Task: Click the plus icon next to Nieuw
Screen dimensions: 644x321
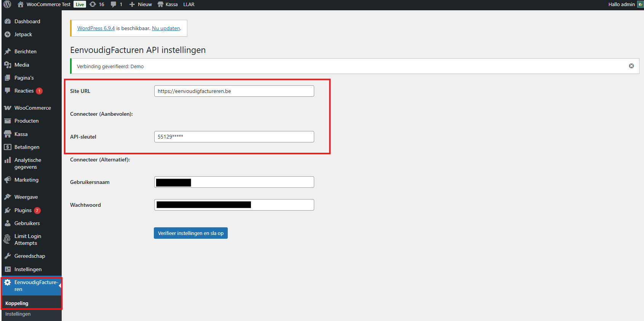Action: coord(132,5)
